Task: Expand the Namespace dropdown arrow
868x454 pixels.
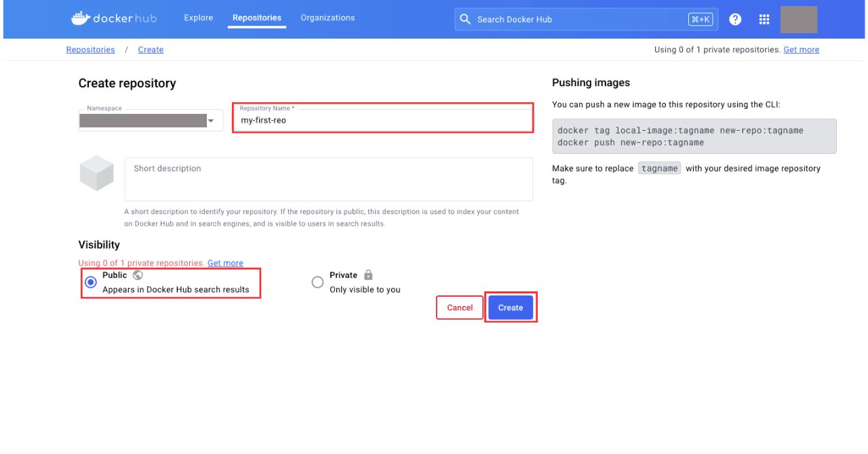Action: click(x=211, y=121)
